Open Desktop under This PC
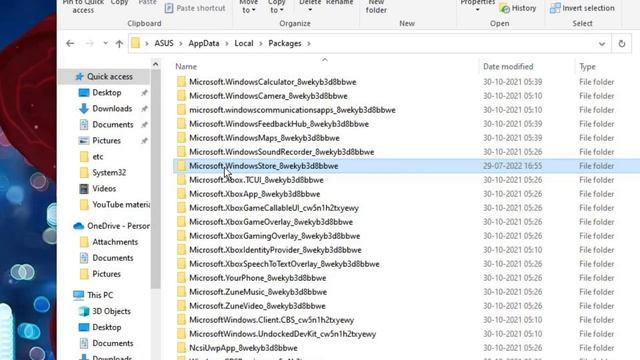640x360 pixels. [x=100, y=327]
